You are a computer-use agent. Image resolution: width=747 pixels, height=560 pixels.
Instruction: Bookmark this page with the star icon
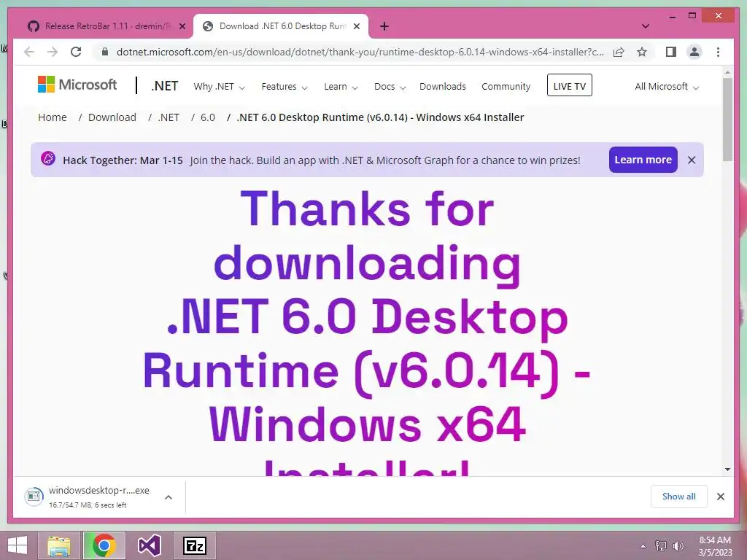click(642, 52)
